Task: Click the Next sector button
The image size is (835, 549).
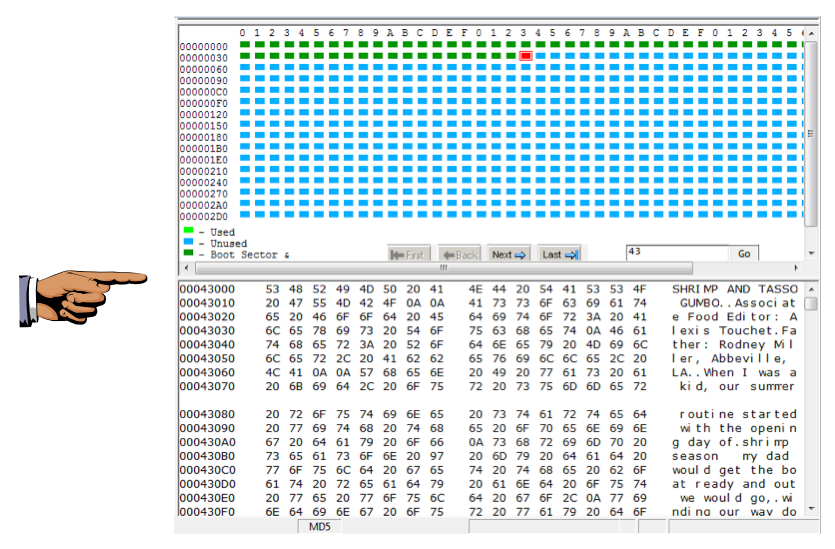Action: (x=509, y=255)
